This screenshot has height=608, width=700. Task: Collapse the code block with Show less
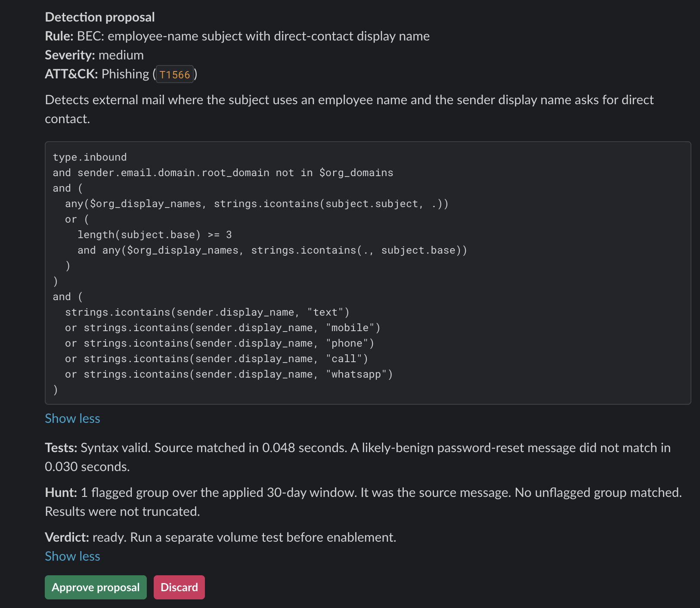pos(72,419)
